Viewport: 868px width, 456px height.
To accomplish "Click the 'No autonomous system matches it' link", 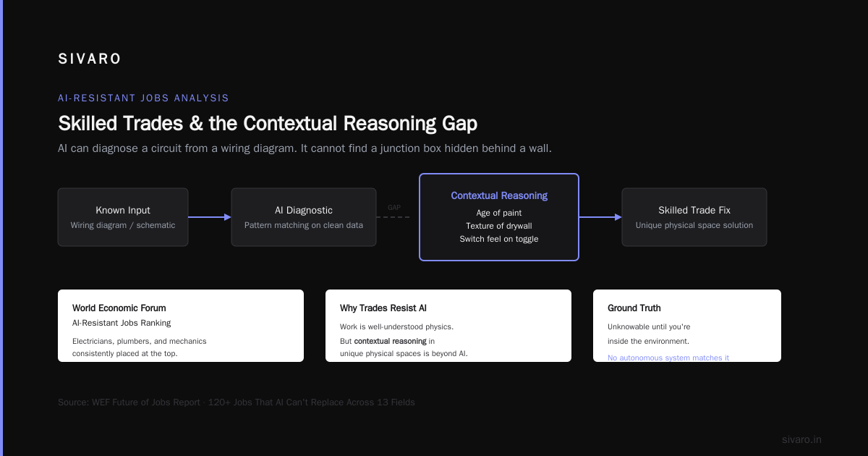I will pyautogui.click(x=668, y=358).
